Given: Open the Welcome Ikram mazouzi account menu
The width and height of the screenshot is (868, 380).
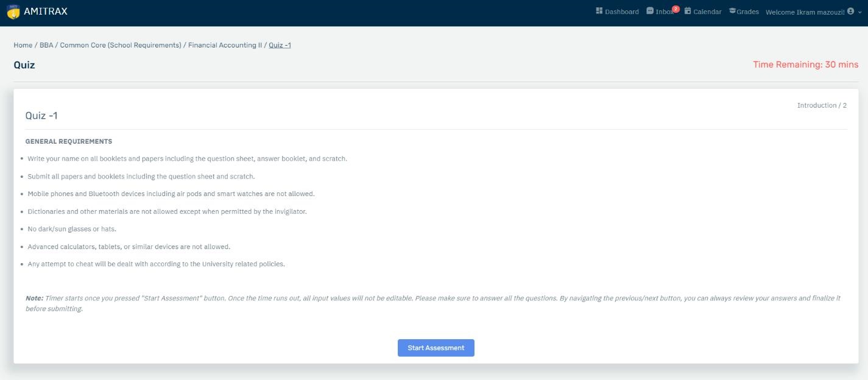Looking at the screenshot, I should pos(805,12).
